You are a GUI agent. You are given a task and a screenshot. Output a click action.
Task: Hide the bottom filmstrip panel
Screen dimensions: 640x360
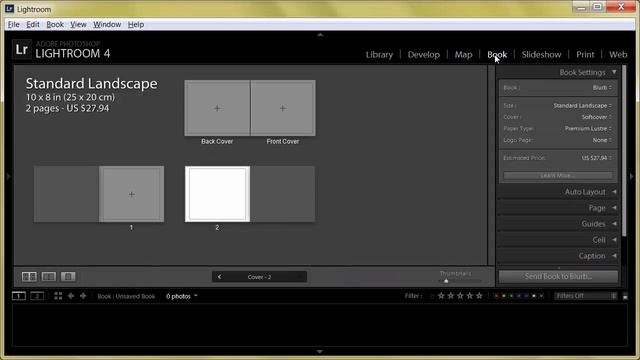pyautogui.click(x=320, y=351)
